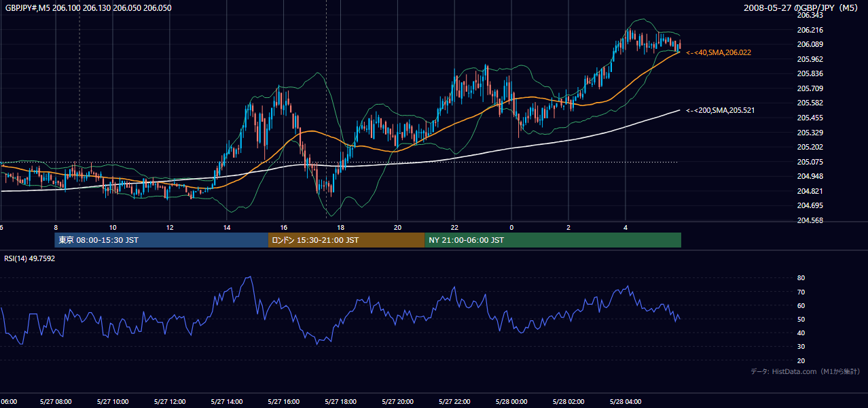Click the 205.202 price axis label
868x408 pixels.
tap(810, 147)
